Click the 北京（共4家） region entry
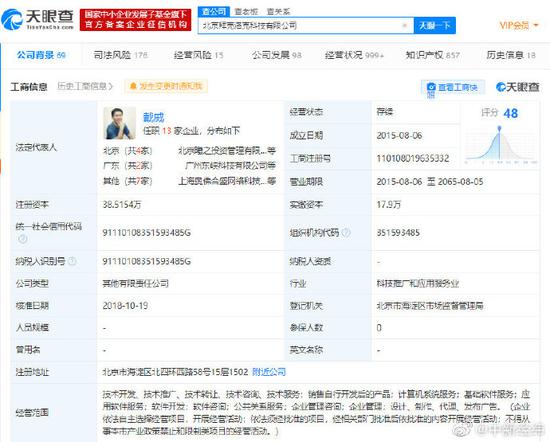550x442 pixels. (128, 151)
